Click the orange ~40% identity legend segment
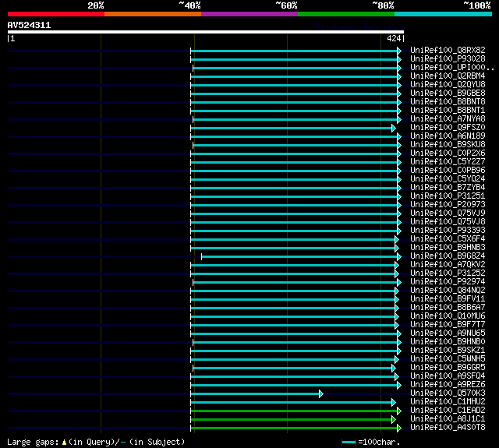This screenshot has height=448, width=499. [x=153, y=14]
